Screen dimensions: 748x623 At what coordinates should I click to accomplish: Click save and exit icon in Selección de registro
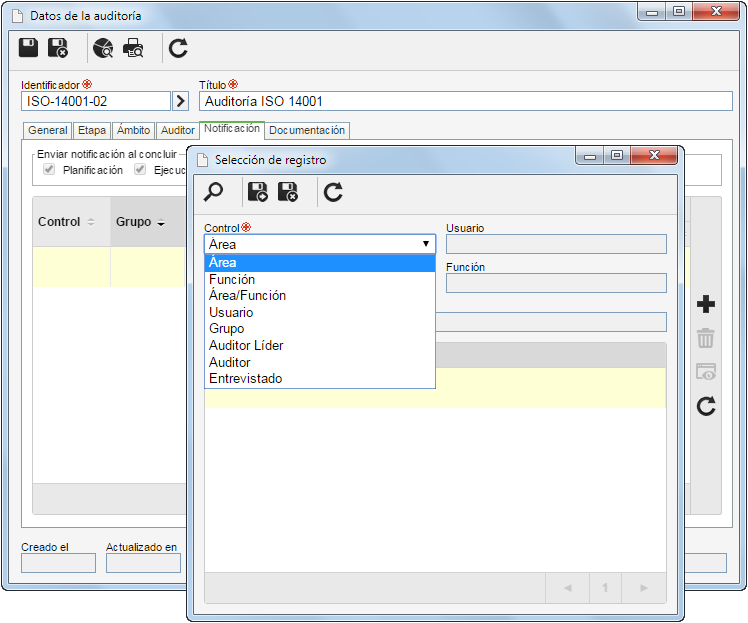[x=288, y=192]
